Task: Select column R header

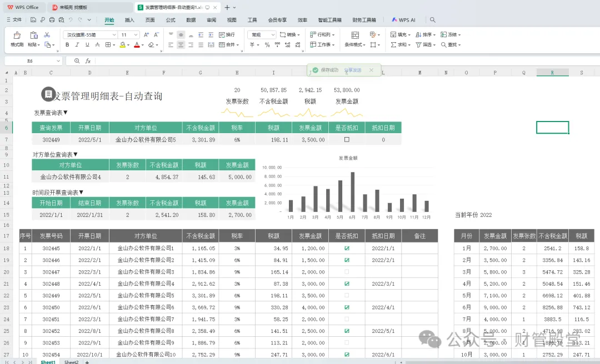Action: coord(552,73)
